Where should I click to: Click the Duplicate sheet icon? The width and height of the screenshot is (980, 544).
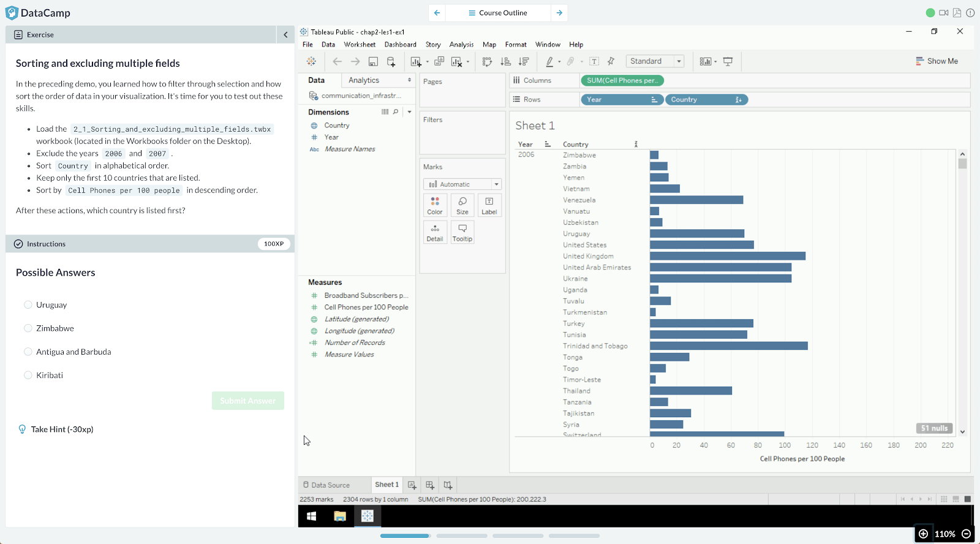[x=439, y=61]
